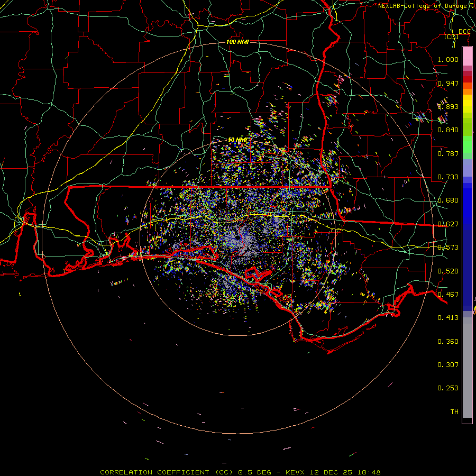Pick the pink band of the color scale
The image size is (476, 476).
click(x=467, y=57)
